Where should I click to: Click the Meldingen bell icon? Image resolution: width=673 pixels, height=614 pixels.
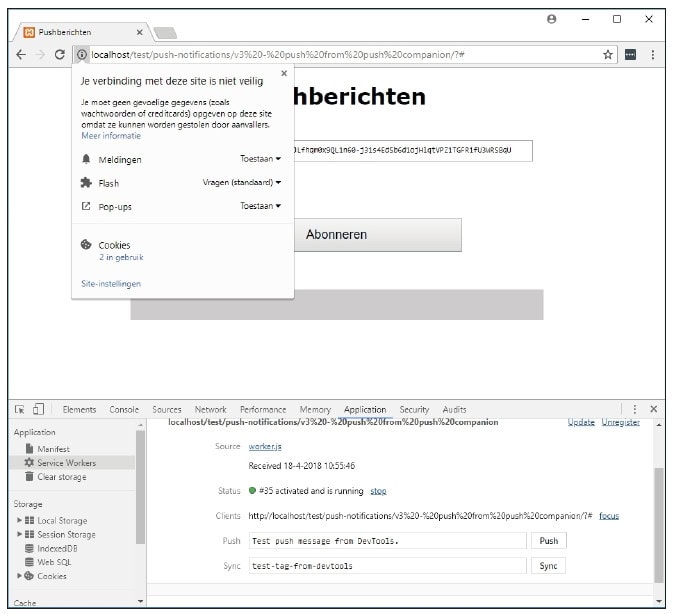(x=86, y=159)
